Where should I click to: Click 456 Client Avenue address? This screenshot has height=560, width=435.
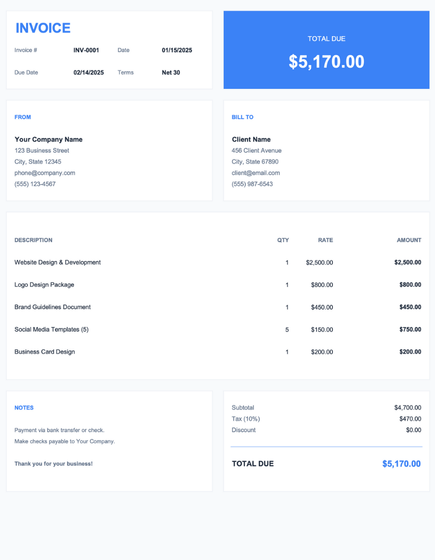pos(256,151)
